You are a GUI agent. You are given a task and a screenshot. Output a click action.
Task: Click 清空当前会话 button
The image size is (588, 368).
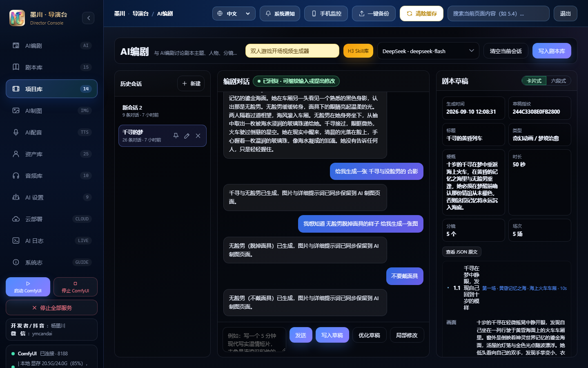(506, 51)
